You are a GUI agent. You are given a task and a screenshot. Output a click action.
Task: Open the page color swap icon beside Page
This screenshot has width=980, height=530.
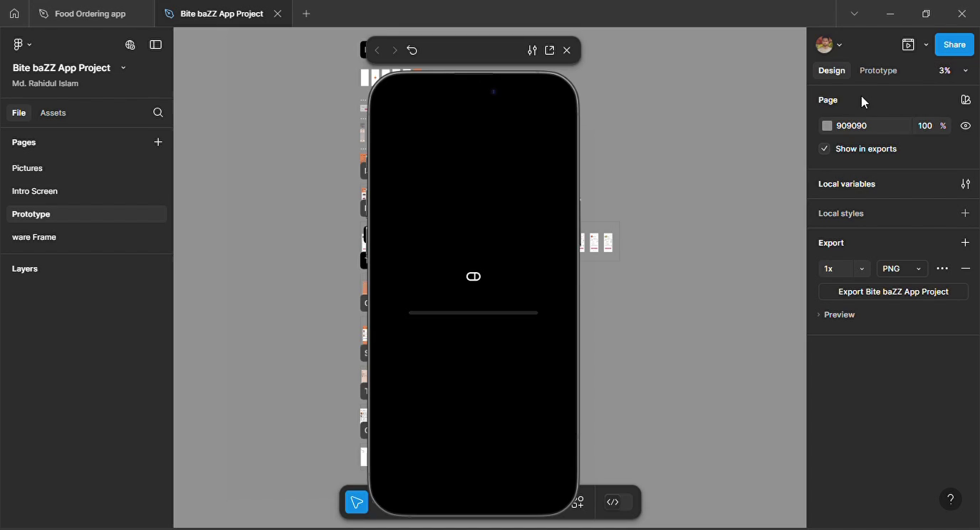point(966,100)
